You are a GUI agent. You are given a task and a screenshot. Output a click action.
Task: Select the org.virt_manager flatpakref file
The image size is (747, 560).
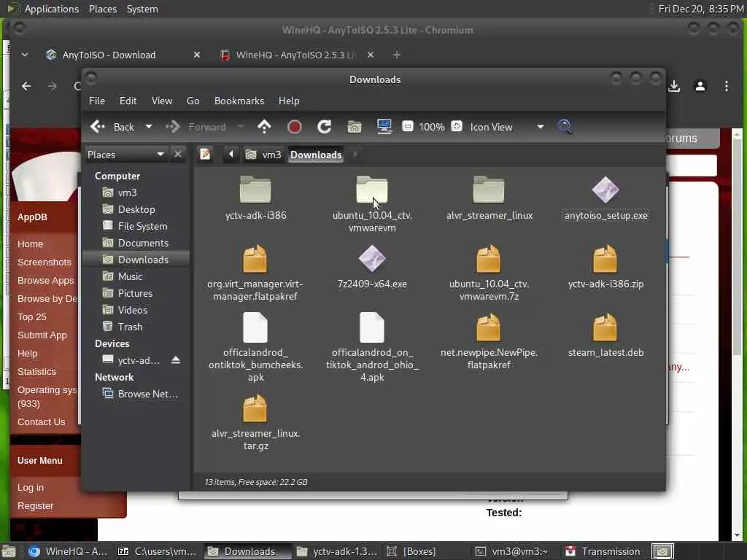(255, 273)
